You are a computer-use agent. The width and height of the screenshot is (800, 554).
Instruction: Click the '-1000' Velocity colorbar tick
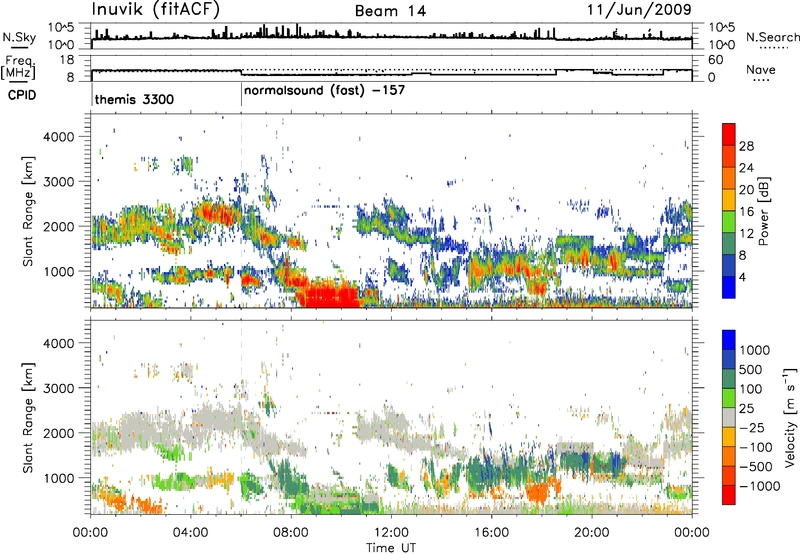coord(759,486)
